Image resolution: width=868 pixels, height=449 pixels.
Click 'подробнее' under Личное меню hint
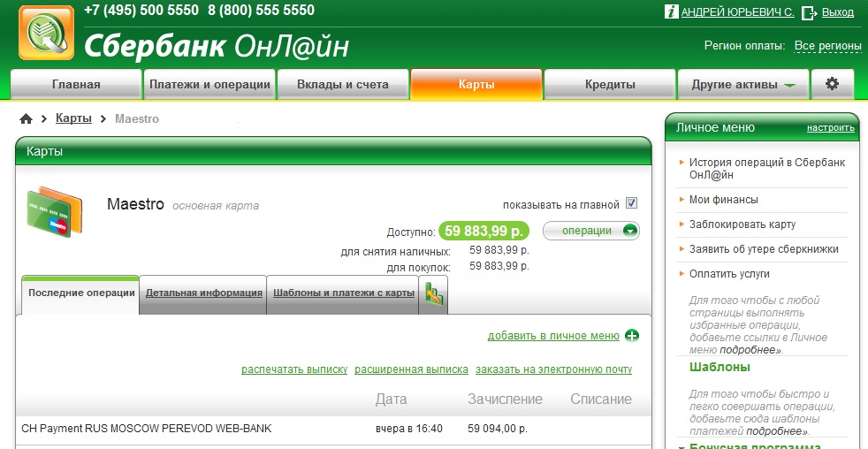750,350
